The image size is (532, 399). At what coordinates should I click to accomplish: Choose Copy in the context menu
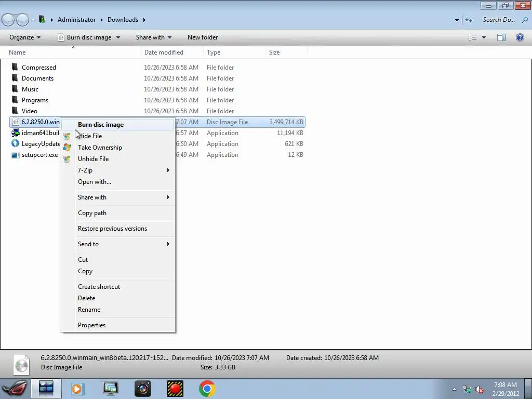[118, 271]
